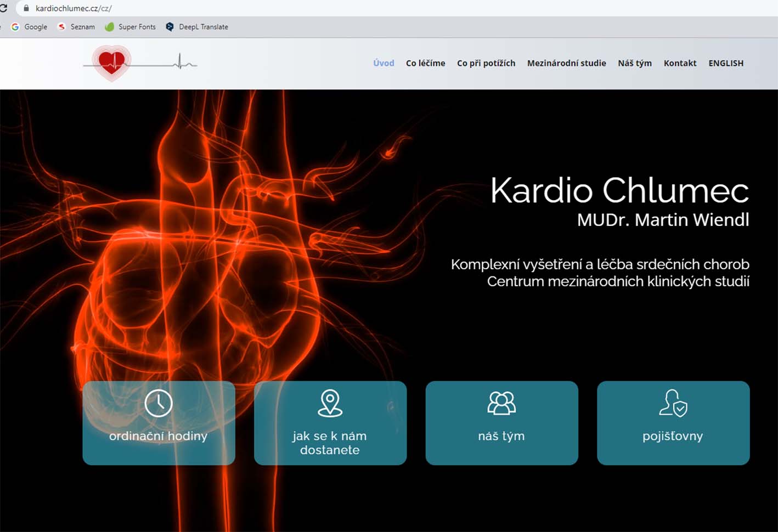Open the Co při potížích menu item
Image resolution: width=778 pixels, height=532 pixels.
486,63
